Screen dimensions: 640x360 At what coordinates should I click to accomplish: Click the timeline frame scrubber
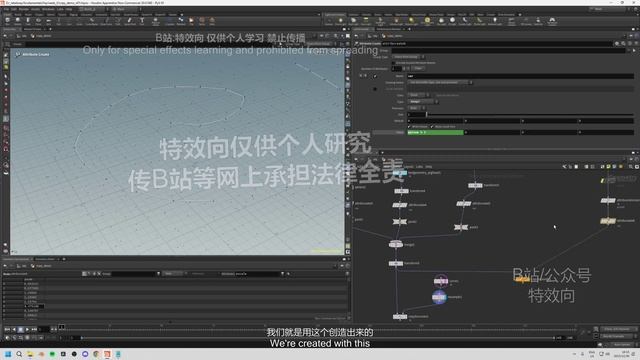(61, 327)
